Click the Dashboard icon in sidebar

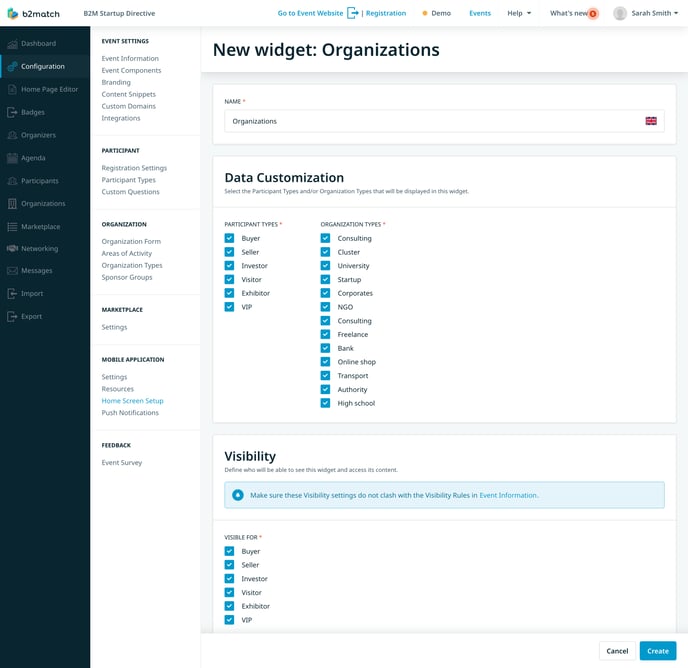12,44
